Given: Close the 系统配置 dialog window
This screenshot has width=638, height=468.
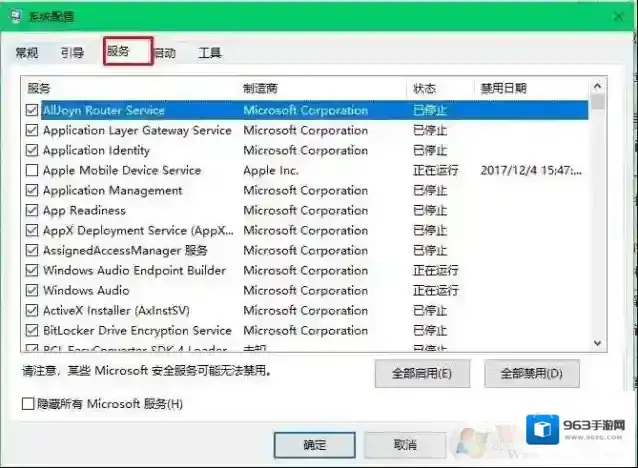Looking at the screenshot, I should click(x=619, y=17).
